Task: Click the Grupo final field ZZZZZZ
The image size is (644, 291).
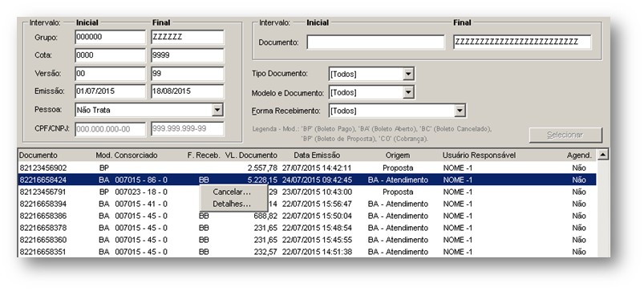Action: coord(188,37)
